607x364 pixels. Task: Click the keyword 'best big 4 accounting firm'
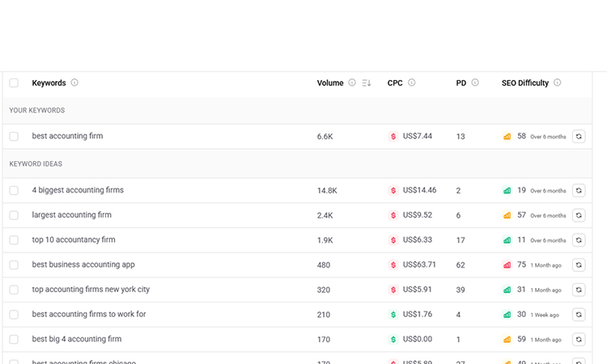tap(77, 339)
